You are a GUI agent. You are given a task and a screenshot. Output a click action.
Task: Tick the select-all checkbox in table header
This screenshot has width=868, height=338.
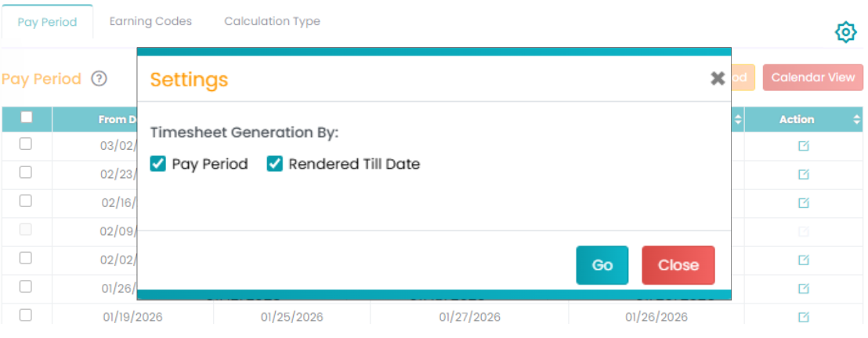[27, 118]
